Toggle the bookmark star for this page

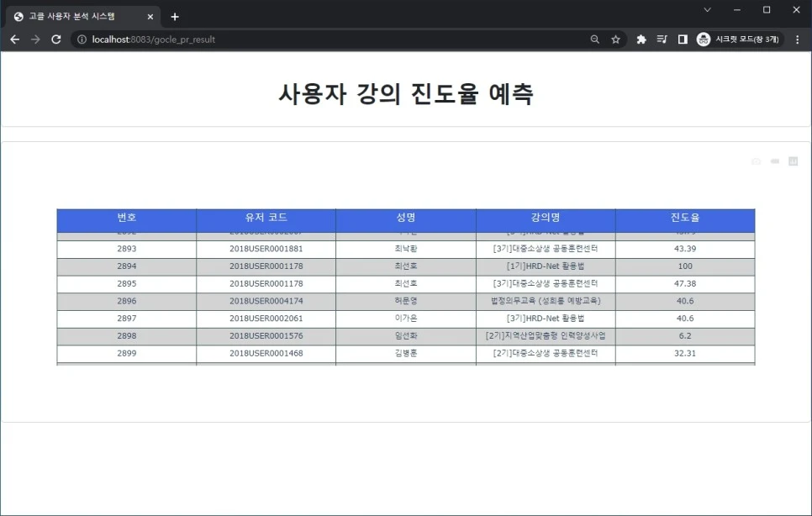click(x=616, y=39)
